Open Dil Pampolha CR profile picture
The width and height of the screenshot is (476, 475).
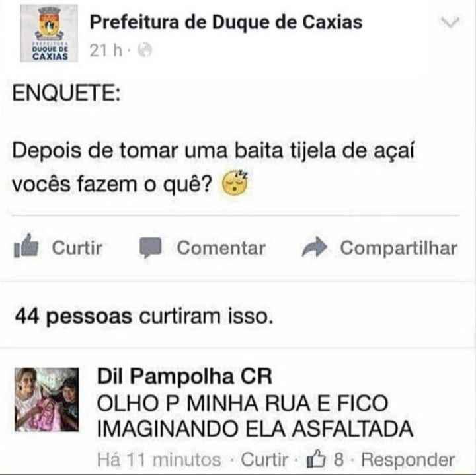coord(47,400)
